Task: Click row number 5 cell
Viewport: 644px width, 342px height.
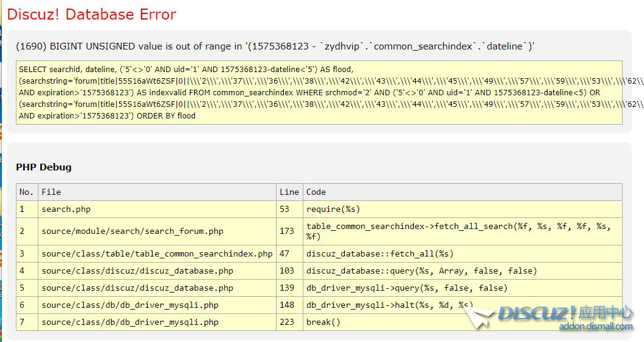Action: [27, 288]
